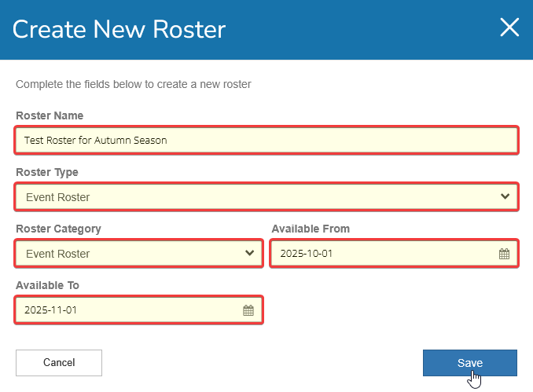
Task: Click into the Roster Name text field
Action: (266, 141)
